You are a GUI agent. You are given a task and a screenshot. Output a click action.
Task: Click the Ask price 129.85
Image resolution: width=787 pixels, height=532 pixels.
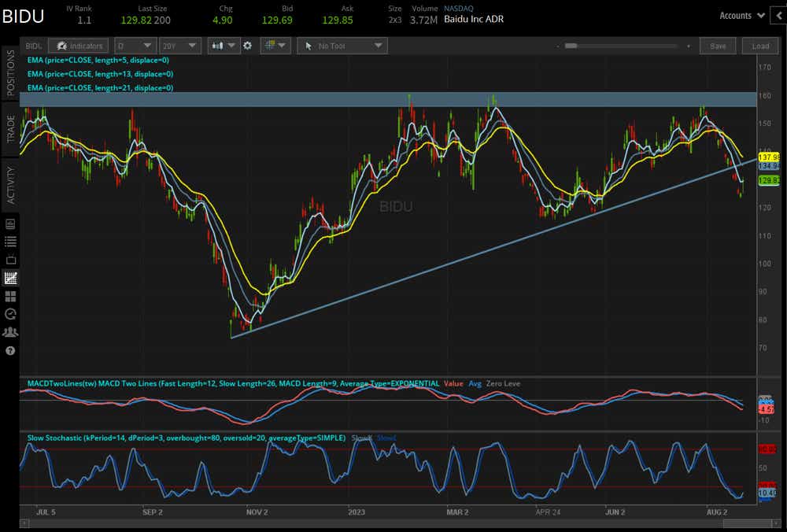point(338,20)
